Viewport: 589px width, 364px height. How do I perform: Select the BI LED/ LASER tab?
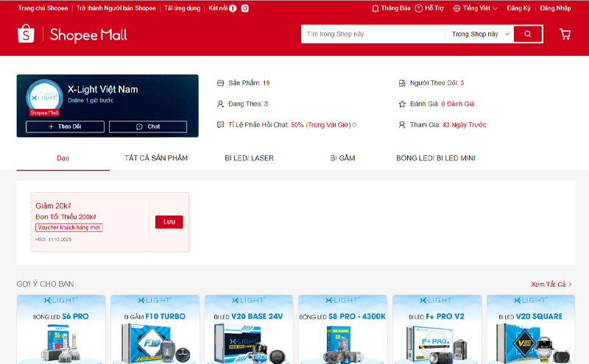pos(249,158)
